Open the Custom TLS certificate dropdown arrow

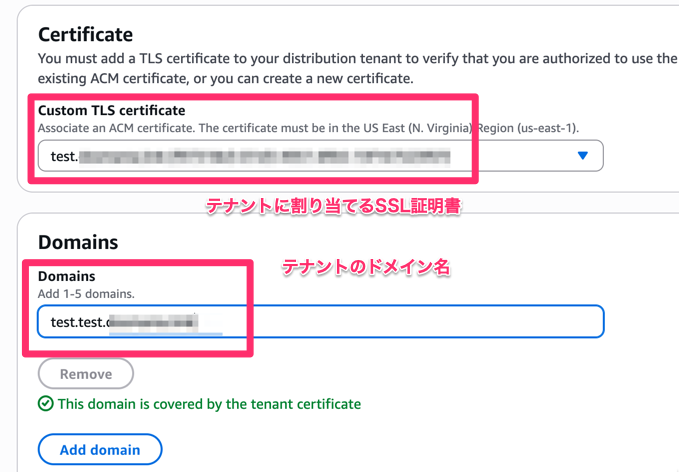(x=583, y=156)
